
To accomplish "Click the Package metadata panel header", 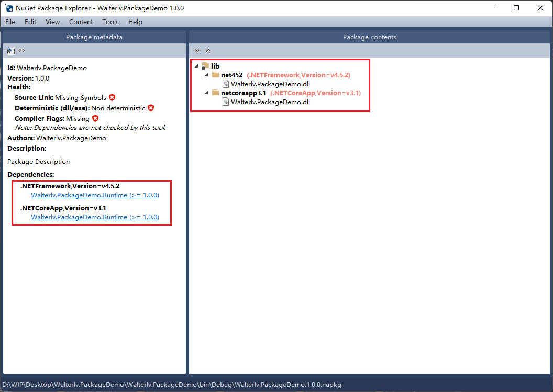I will [94, 37].
